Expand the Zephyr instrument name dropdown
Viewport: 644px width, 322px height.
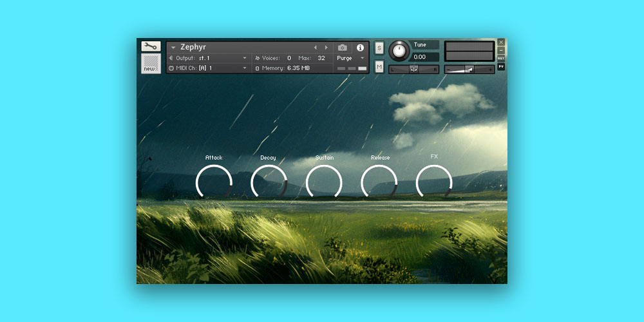click(x=173, y=48)
